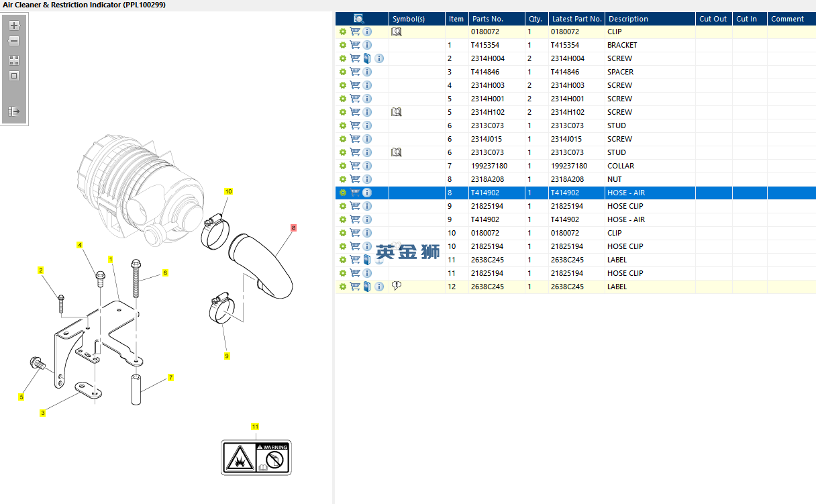Image resolution: width=816 pixels, height=504 pixels.
Task: Click parts number "2314H003" in the Parts No. column
Action: click(488, 85)
